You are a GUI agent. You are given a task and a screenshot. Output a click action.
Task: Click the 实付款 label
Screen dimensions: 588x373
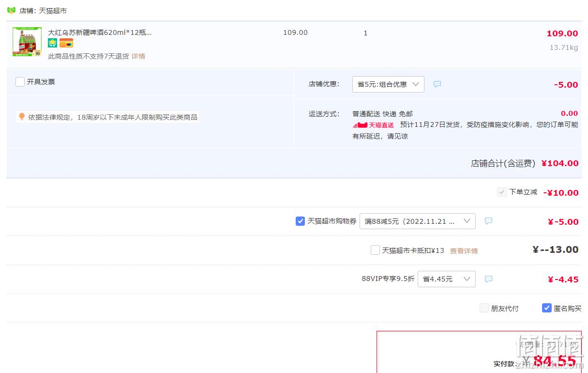505,364
